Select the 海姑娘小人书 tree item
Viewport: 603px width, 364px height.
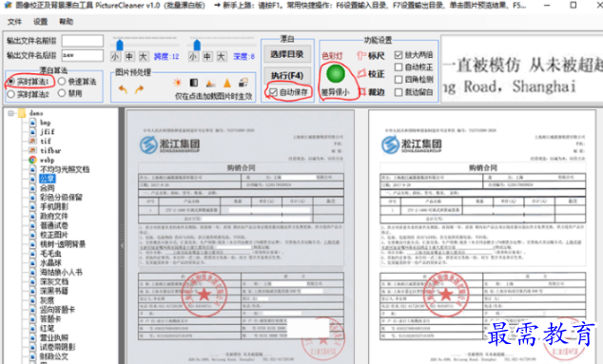pyautogui.click(x=61, y=272)
